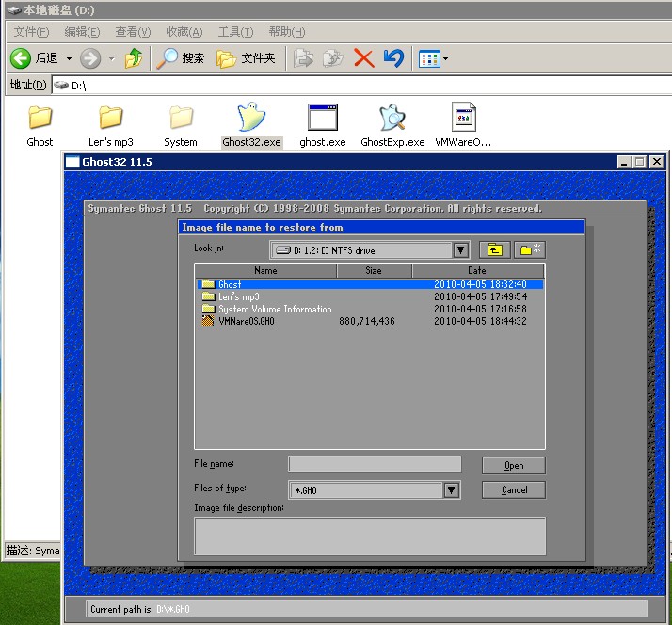Click the date 2010-04-05 18:44:32
This screenshot has width=672, height=625.
click(480, 321)
